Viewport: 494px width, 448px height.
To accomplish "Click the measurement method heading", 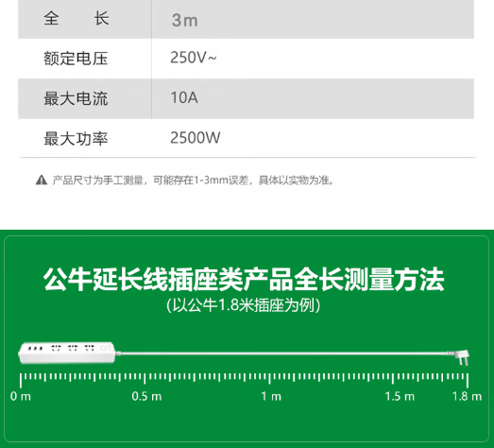I will coord(244,279).
